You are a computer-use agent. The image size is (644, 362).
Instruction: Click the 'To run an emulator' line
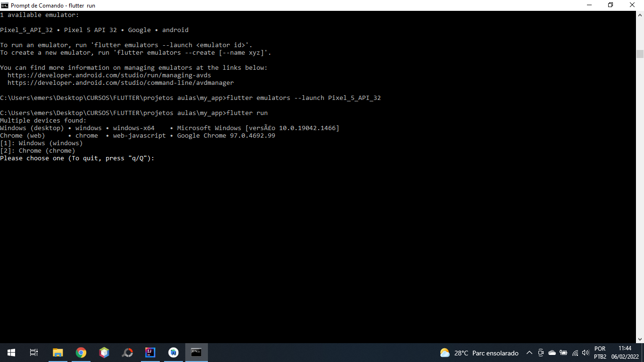(x=126, y=45)
